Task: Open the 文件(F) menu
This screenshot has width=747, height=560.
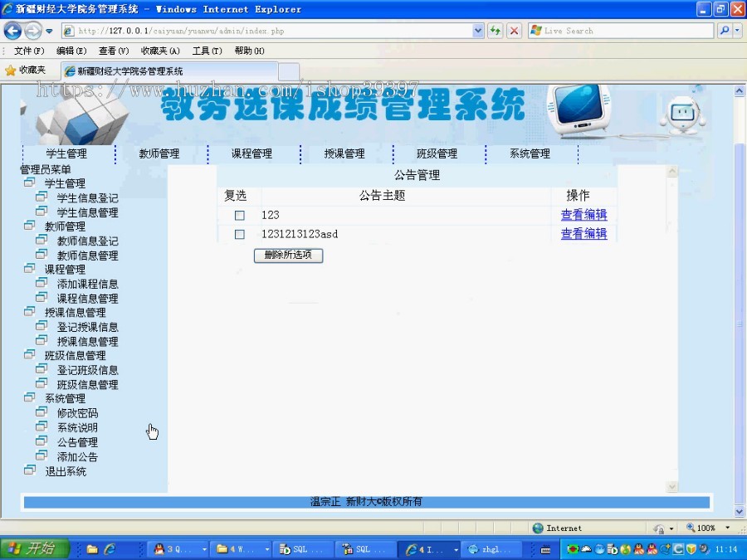Action: (29, 51)
